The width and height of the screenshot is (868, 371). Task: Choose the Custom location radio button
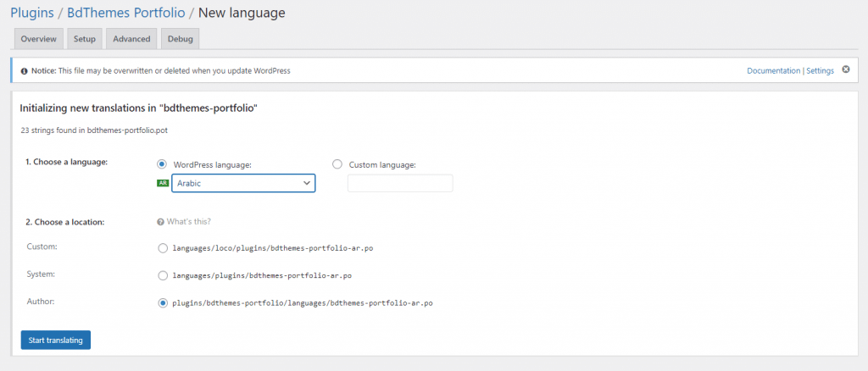163,248
